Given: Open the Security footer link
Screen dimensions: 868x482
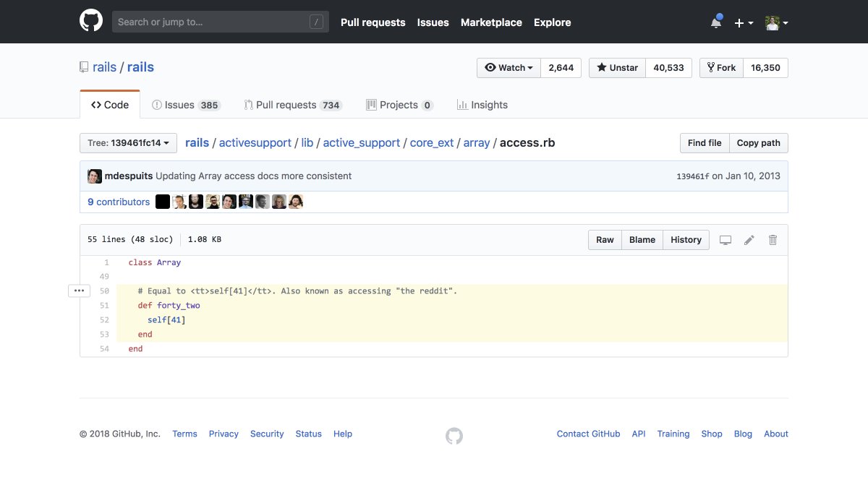Looking at the screenshot, I should [x=267, y=434].
